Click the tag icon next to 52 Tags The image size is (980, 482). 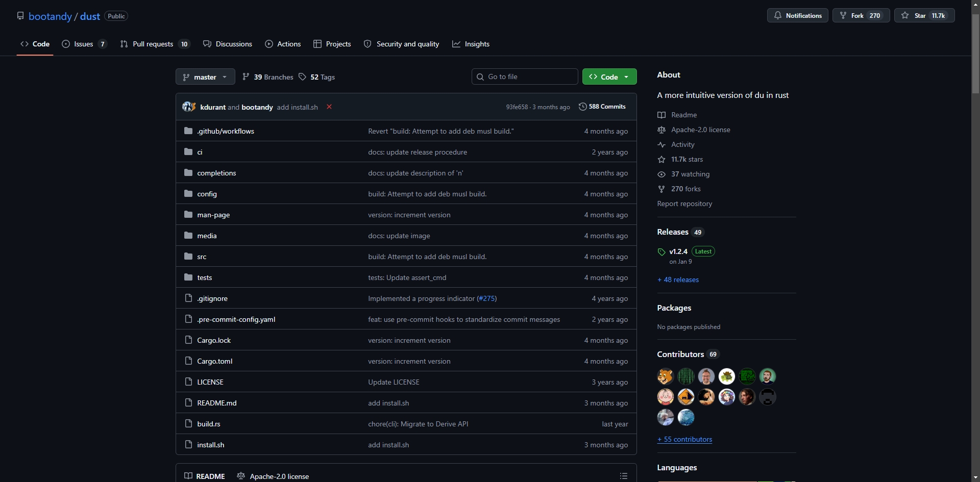click(303, 77)
